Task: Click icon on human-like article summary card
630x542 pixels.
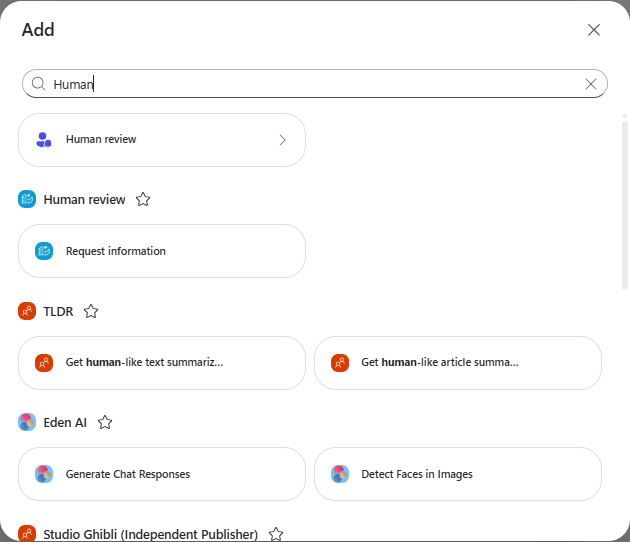Action: coord(340,363)
